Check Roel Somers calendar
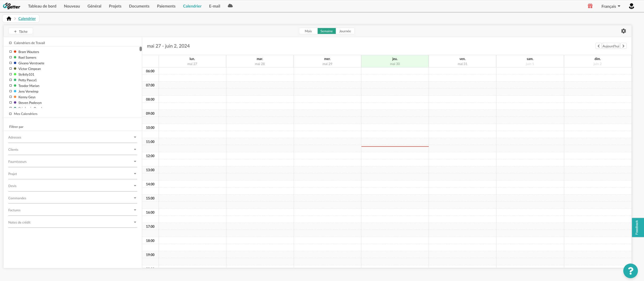644x281 pixels. [x=11, y=57]
